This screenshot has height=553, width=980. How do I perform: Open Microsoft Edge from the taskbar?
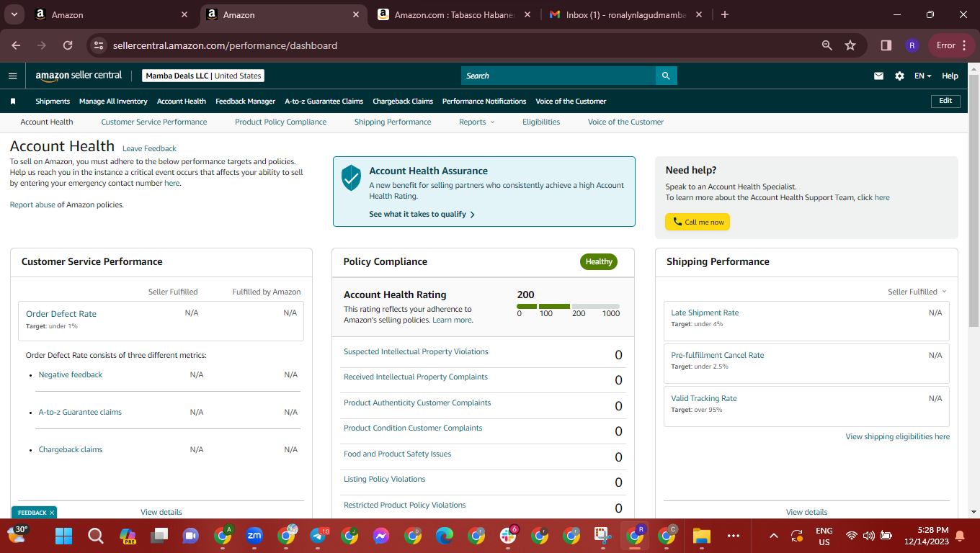[445, 536]
